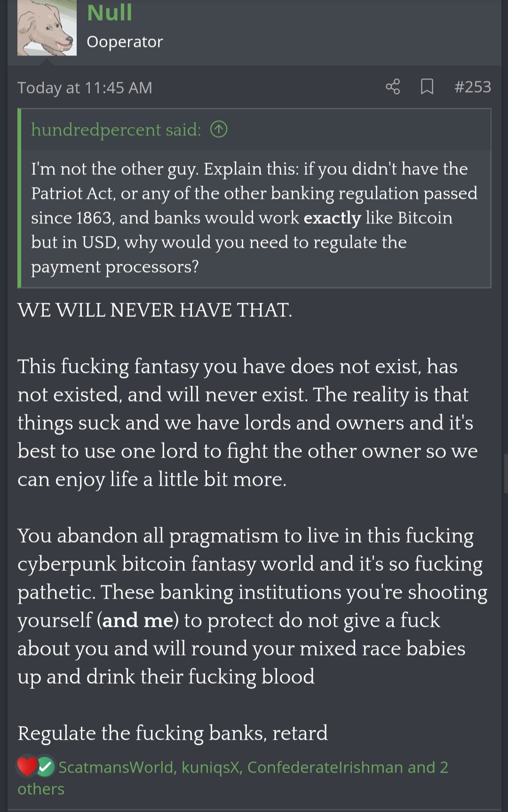Image resolution: width=508 pixels, height=812 pixels.
Task: Expand the quoted hundredpercent message block
Action: click(255, 217)
